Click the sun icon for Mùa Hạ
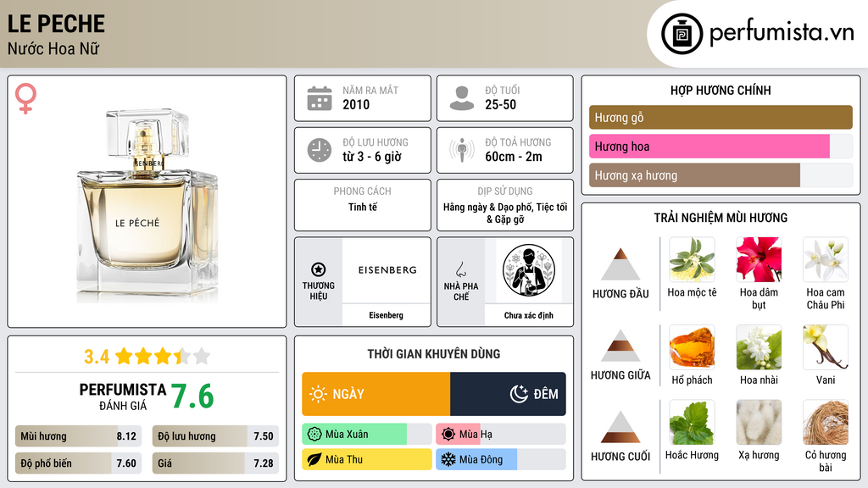 click(448, 435)
